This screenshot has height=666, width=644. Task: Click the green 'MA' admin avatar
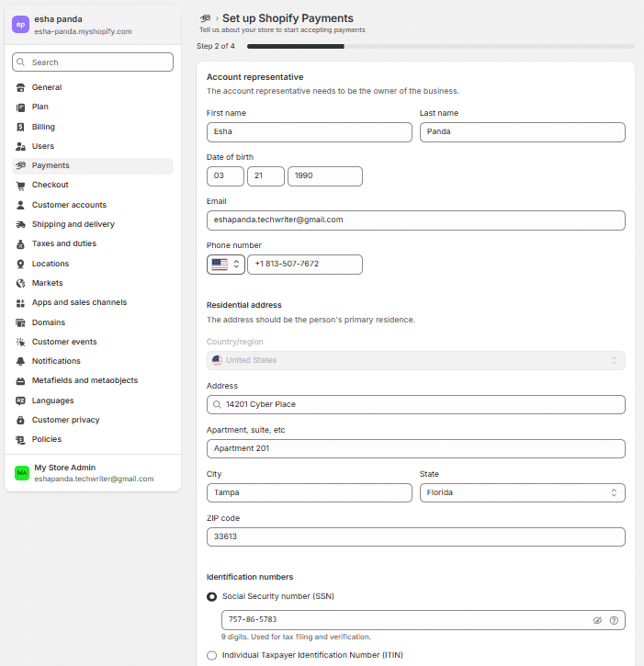coord(22,473)
